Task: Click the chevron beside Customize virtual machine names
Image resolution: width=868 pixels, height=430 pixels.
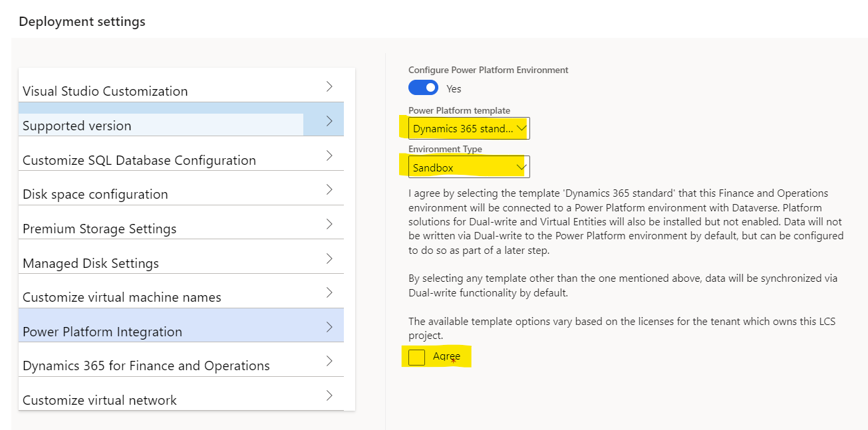Action: click(329, 292)
